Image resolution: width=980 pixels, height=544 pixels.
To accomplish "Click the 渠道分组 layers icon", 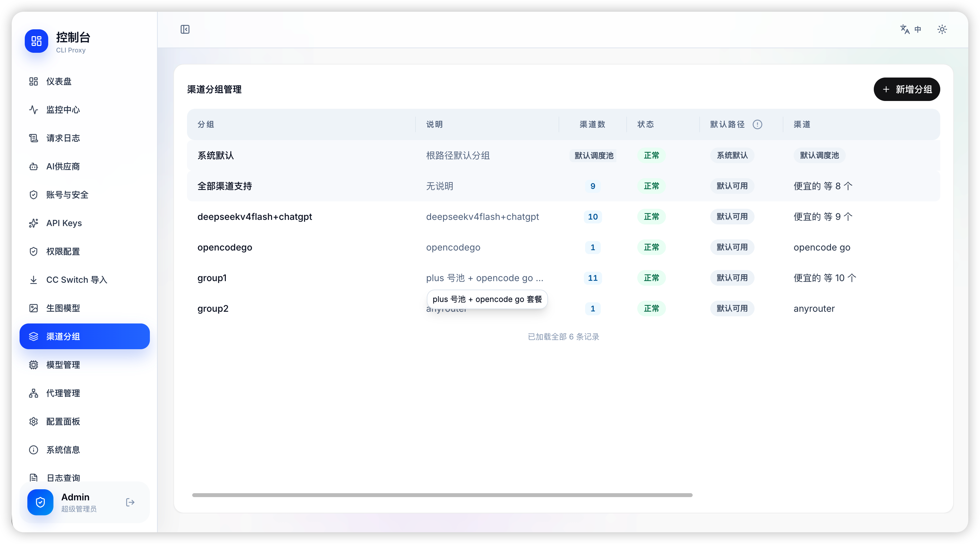I will [x=34, y=337].
